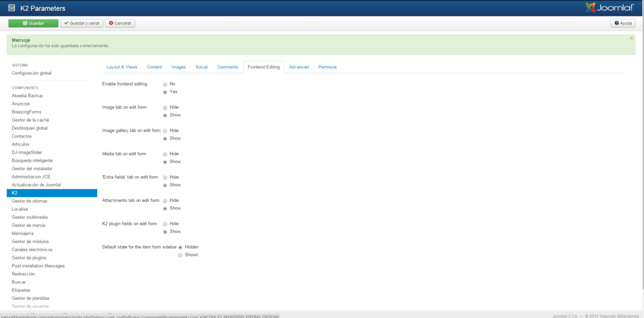
Task: Open Gestor de plugins
Action: coord(29,258)
